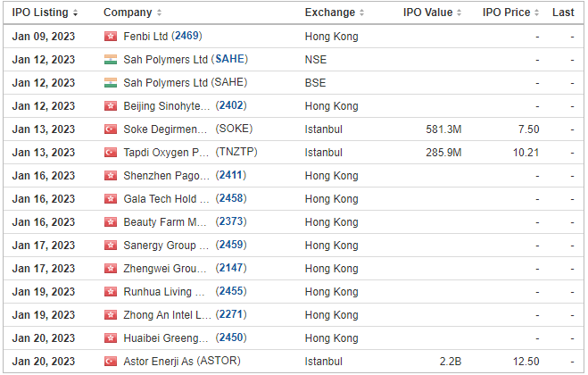This screenshot has height=375, width=588.
Task: Select Hong Kong exchange on Fenbi row
Action: 332,37
